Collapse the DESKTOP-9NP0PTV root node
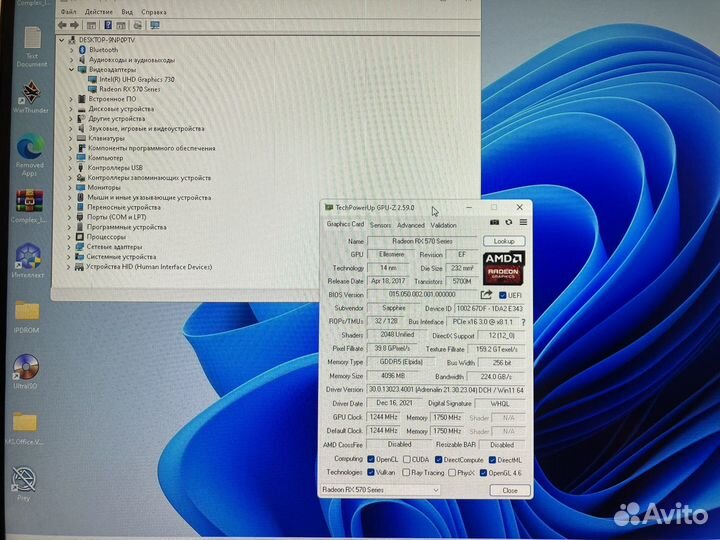Image resolution: width=720 pixels, height=540 pixels. (x=62, y=40)
